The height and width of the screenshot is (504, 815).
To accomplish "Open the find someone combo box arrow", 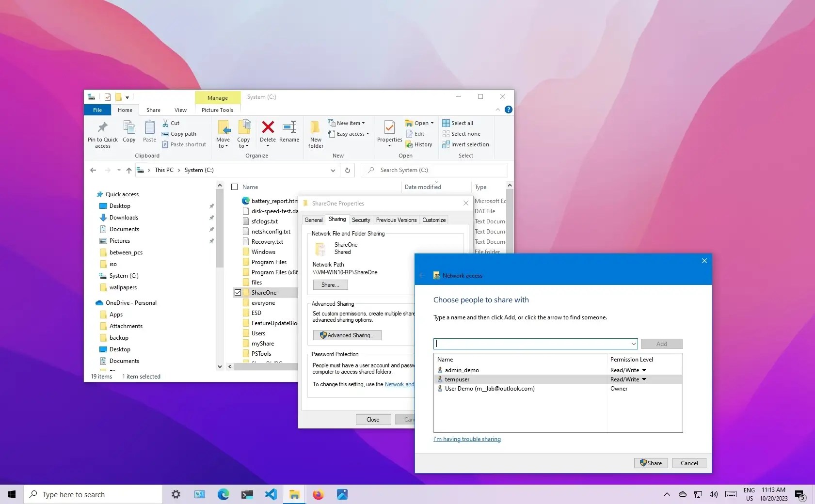I will [x=633, y=344].
